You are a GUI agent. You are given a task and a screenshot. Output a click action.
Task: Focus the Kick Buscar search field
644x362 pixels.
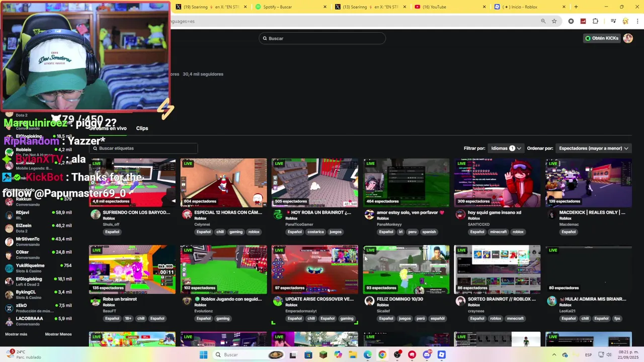tap(322, 38)
